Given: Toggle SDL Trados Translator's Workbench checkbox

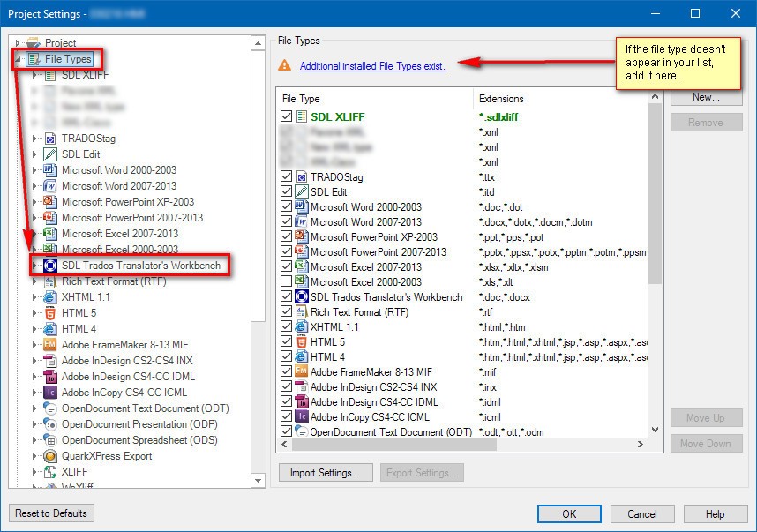Looking at the screenshot, I should pos(286,296).
